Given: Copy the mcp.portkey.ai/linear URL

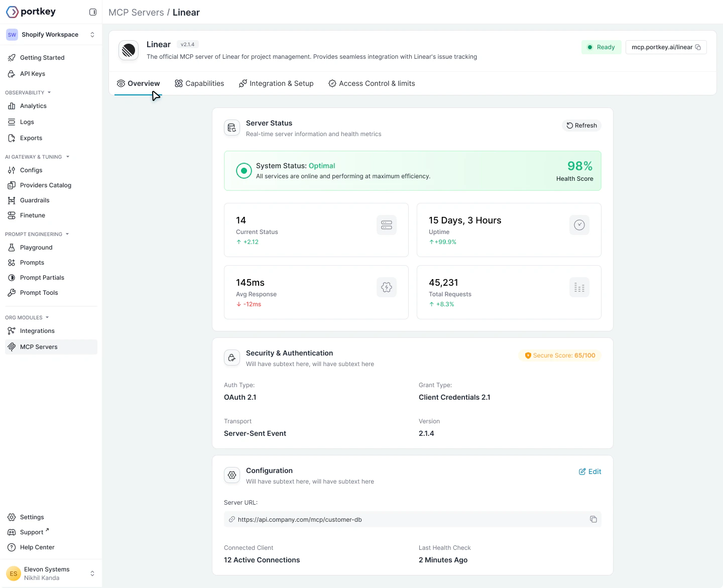Looking at the screenshot, I should (x=698, y=47).
